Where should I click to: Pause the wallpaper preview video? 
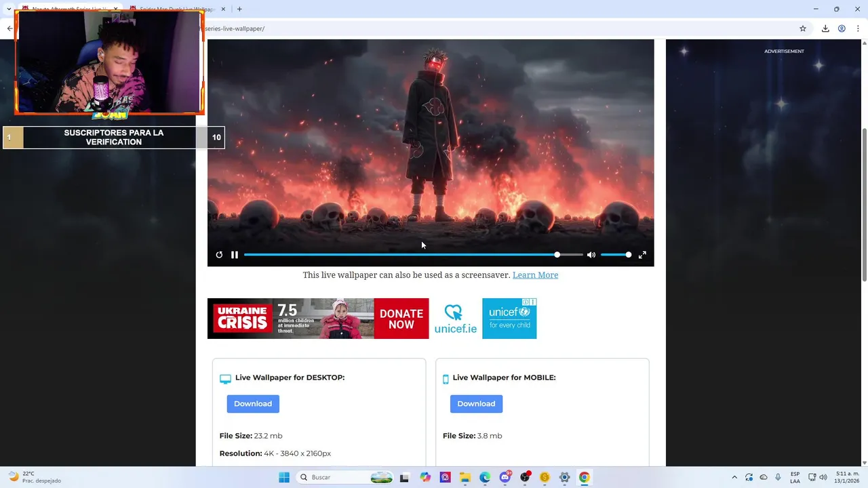click(x=235, y=255)
